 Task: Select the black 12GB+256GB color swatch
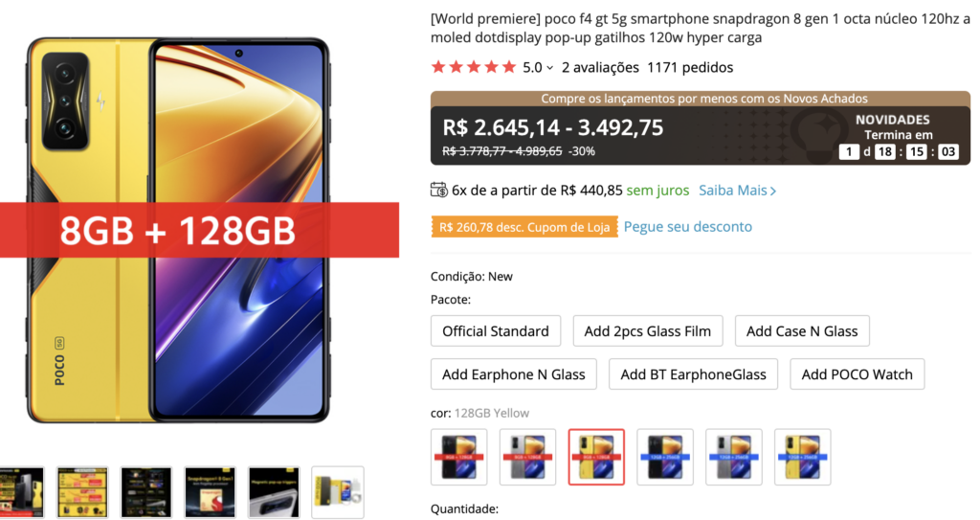(665, 457)
